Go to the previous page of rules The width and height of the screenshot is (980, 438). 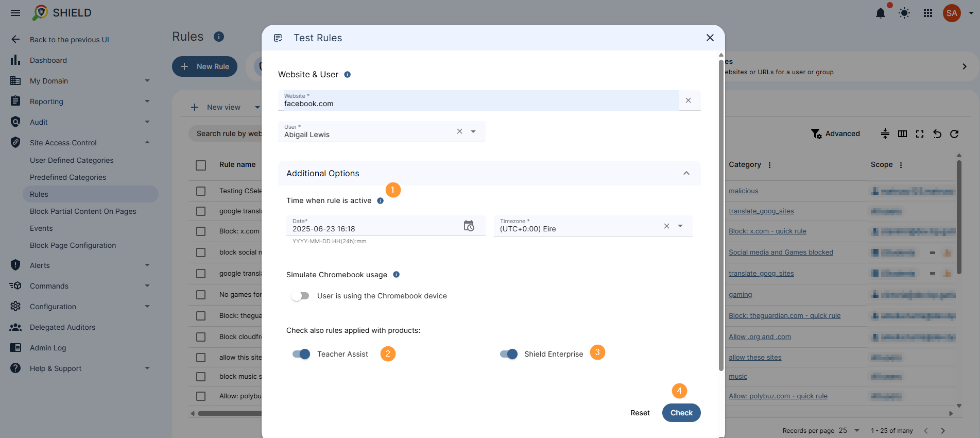926,430
